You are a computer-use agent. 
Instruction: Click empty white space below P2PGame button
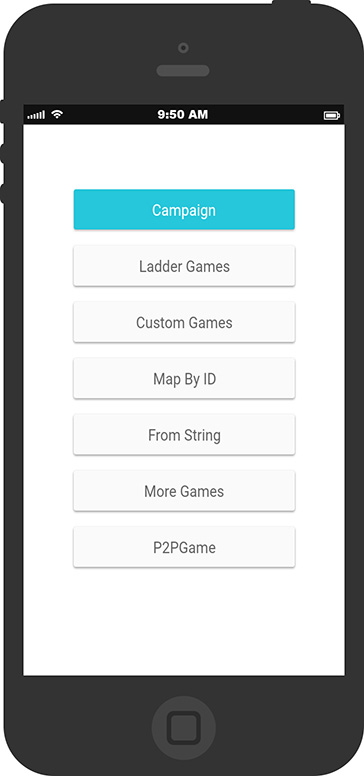coord(184,622)
